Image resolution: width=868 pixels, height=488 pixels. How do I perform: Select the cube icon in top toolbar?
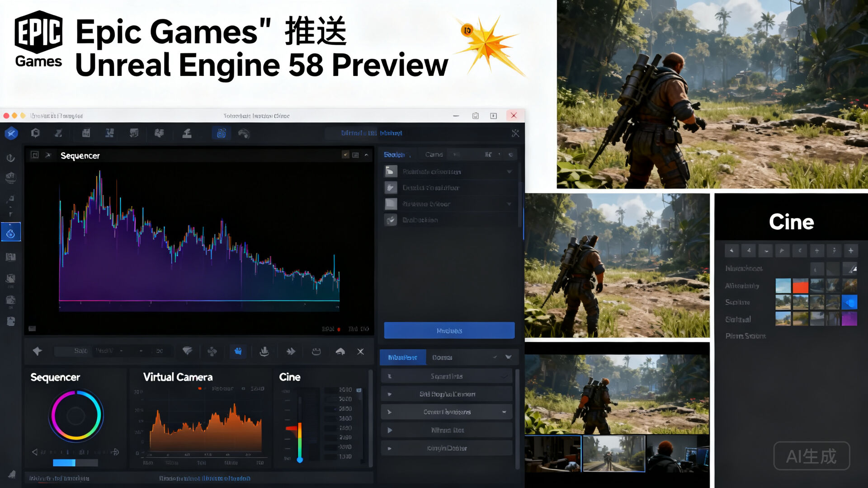click(x=35, y=133)
